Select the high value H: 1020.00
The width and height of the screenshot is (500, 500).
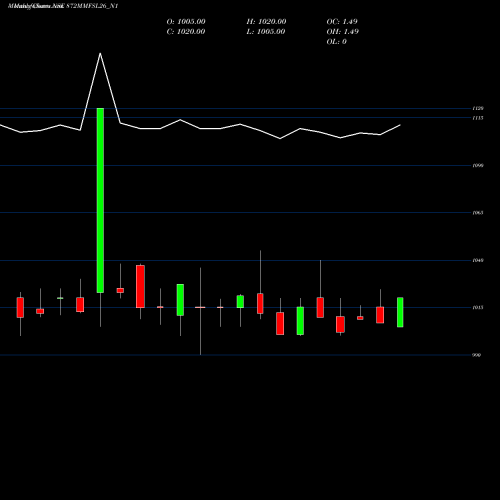pos(266,22)
